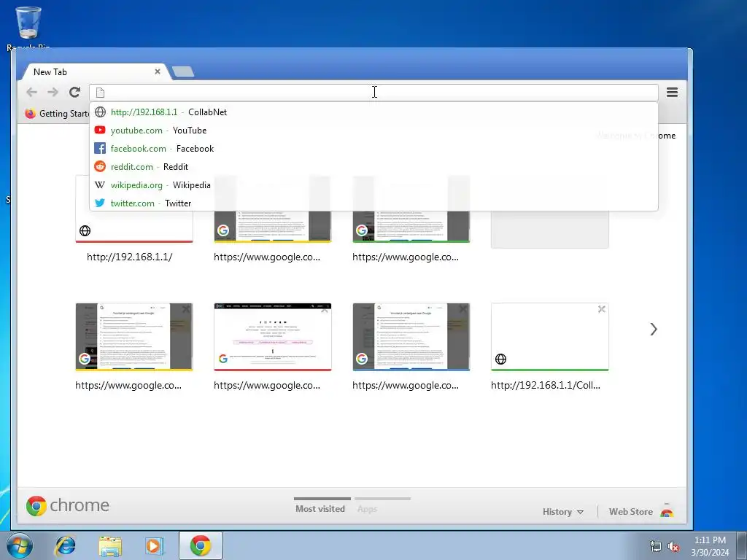Click the Chrome logo at bottom left

(x=36, y=505)
